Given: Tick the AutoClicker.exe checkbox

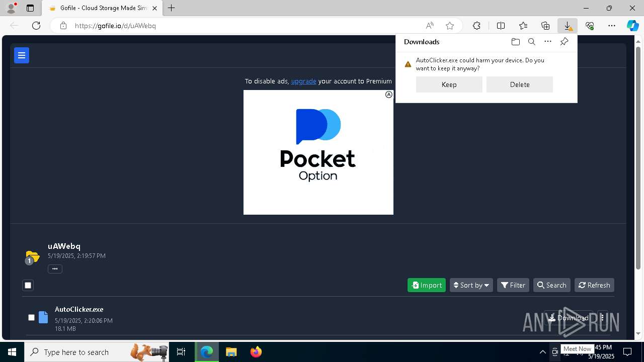Looking at the screenshot, I should pos(31,317).
